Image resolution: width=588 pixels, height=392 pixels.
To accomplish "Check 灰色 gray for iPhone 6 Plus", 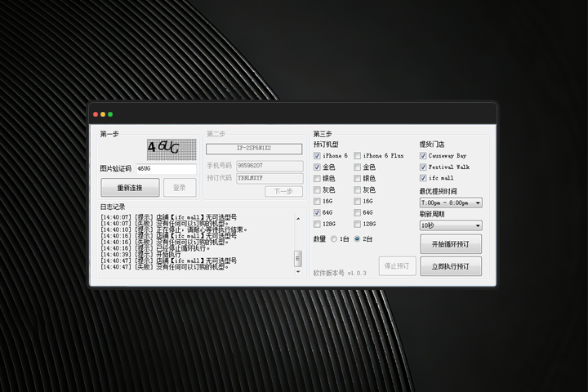I will click(x=358, y=189).
